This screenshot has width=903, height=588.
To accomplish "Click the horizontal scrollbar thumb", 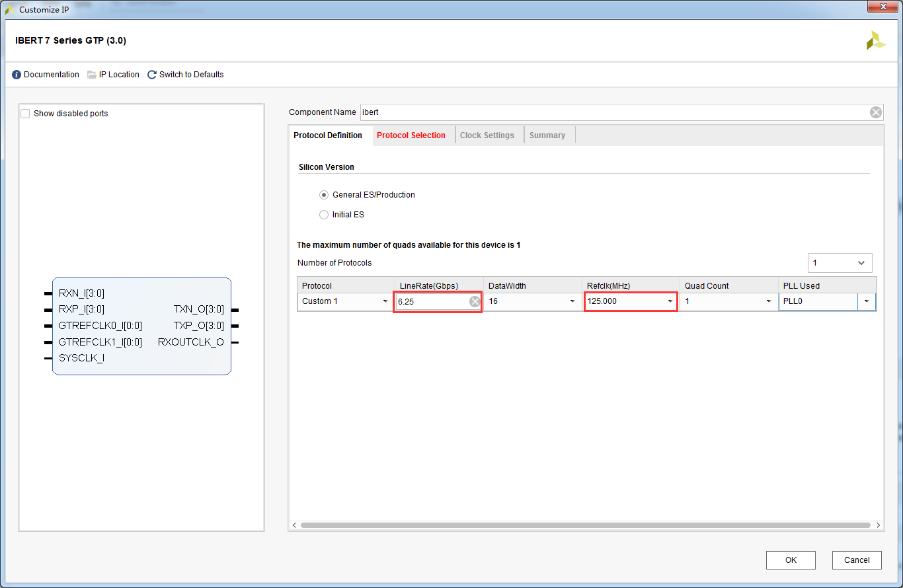I will [585, 525].
